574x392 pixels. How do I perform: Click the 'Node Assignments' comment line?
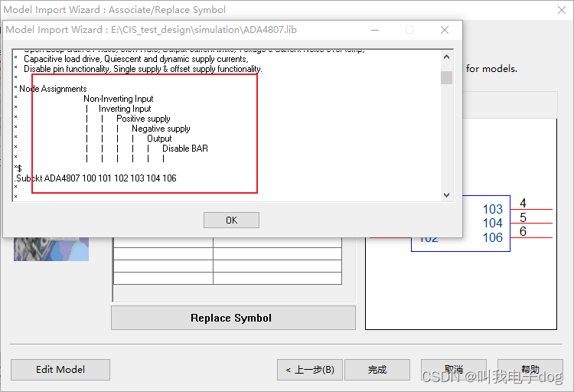pyautogui.click(x=53, y=89)
